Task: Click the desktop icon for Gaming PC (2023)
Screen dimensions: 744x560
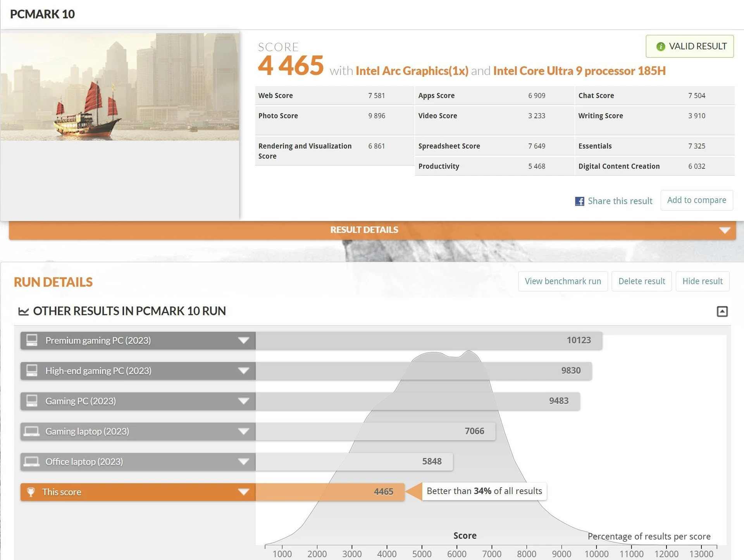Action: pos(32,401)
